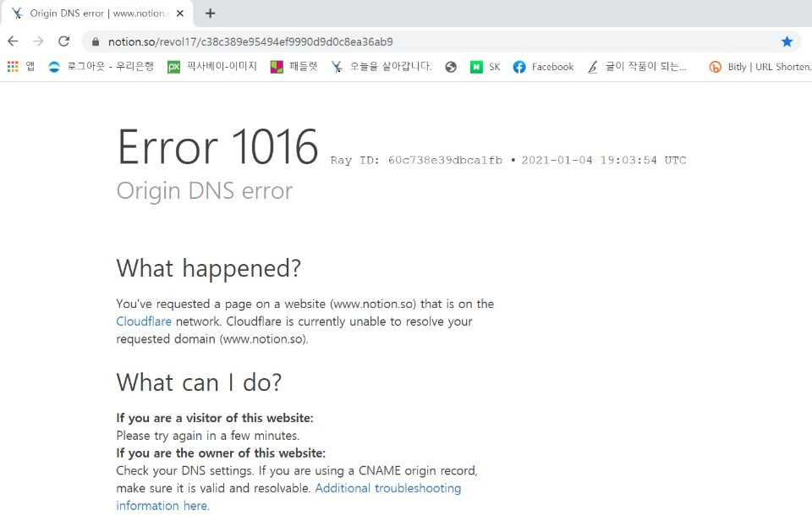The image size is (812, 527).
Task: Click the Origin DNS error subtitle
Action: pyautogui.click(x=205, y=191)
